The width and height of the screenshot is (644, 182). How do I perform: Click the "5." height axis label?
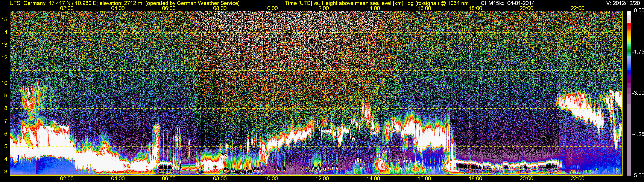coord(6,147)
